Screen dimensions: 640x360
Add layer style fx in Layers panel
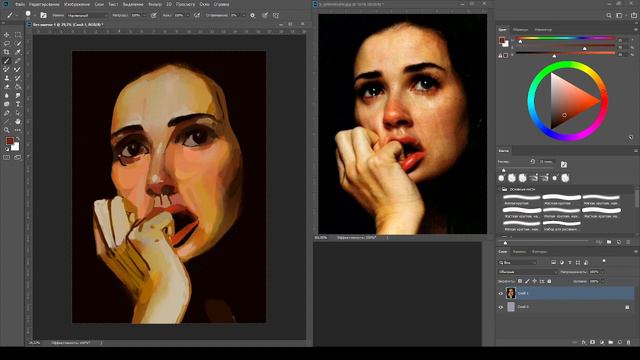584,342
